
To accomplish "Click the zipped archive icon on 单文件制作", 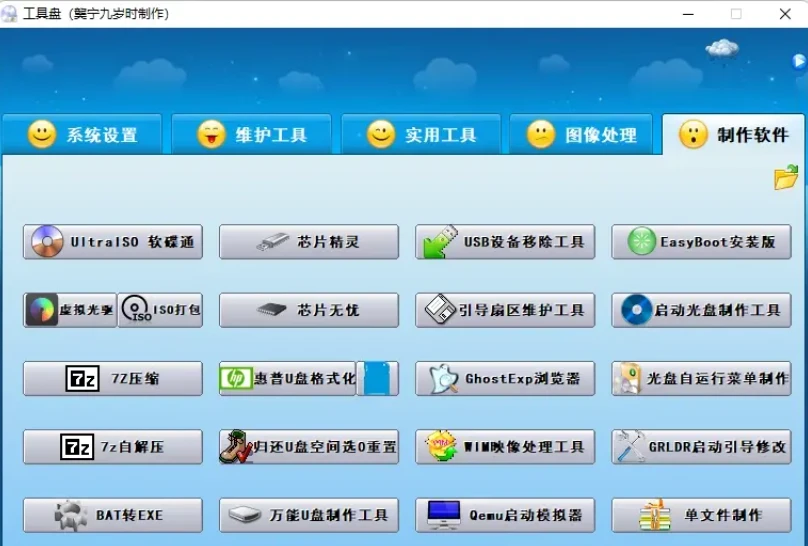I will pyautogui.click(x=655, y=515).
